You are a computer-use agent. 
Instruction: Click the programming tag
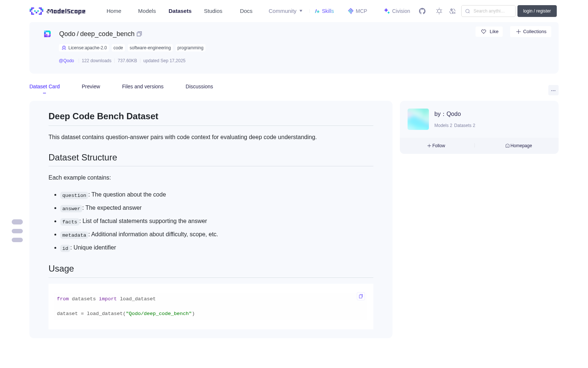pos(190,48)
